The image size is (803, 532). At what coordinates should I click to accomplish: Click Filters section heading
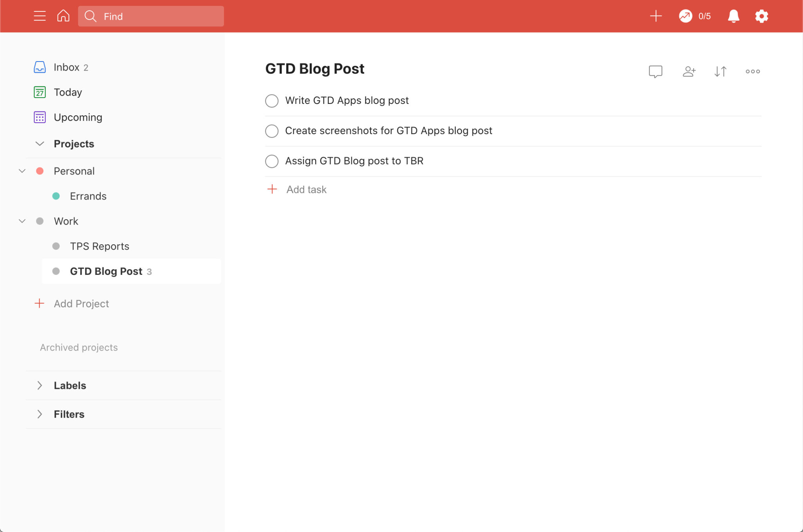tap(69, 414)
